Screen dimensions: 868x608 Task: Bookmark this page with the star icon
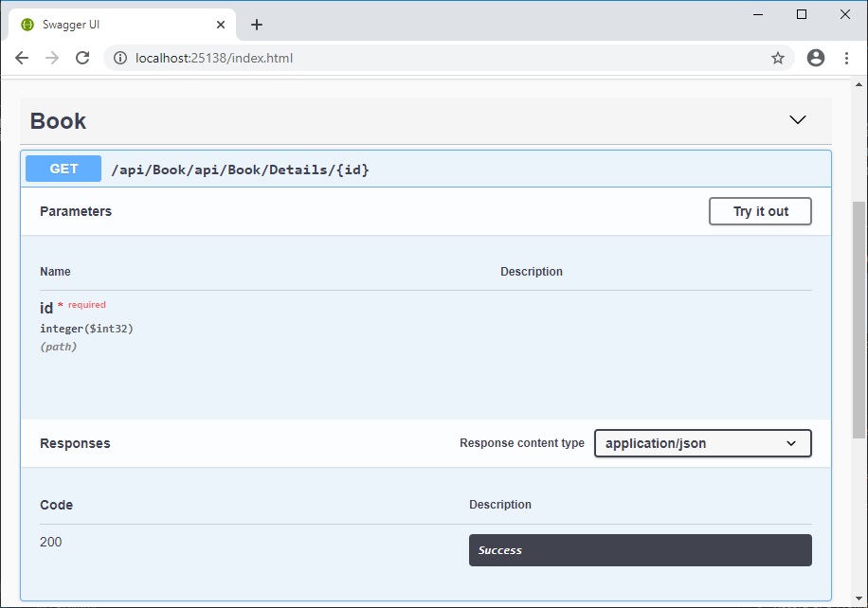778,58
